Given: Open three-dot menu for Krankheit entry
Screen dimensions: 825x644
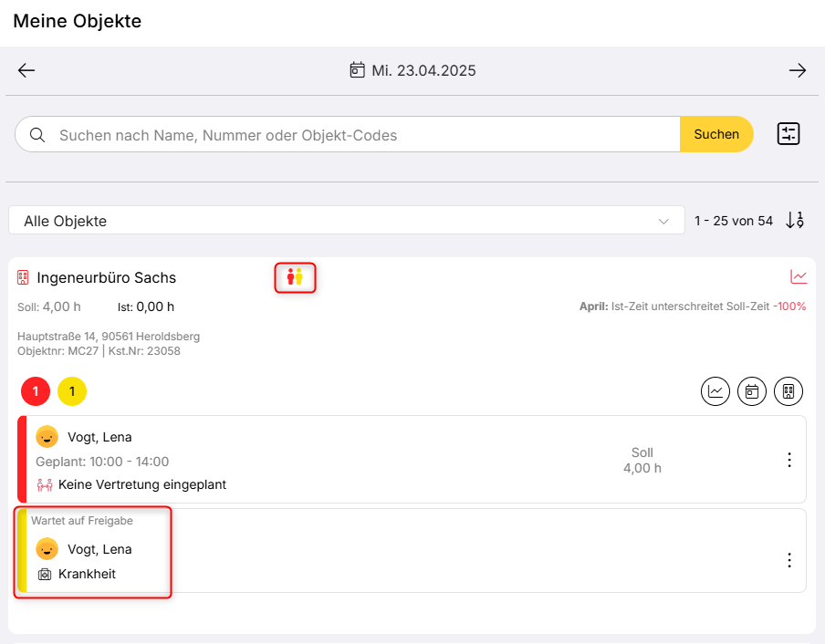Looking at the screenshot, I should click(x=789, y=560).
